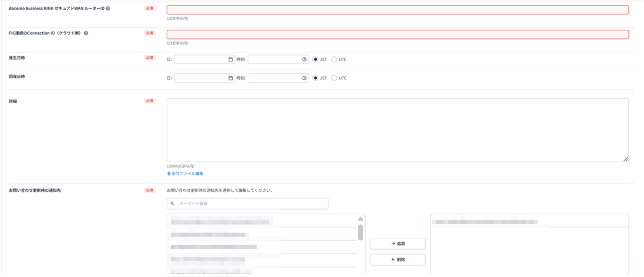The image size is (644, 277).
Task: Open calendar icon in 回復日時 date field
Action: tap(231, 78)
